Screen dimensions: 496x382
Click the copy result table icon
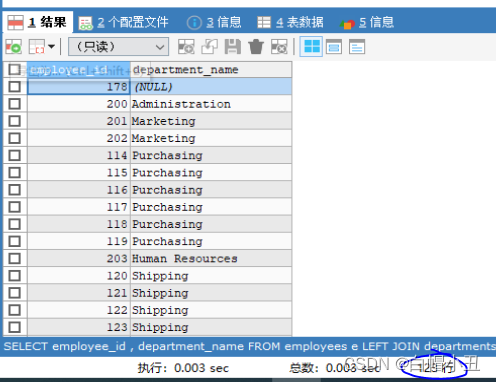coord(37,47)
